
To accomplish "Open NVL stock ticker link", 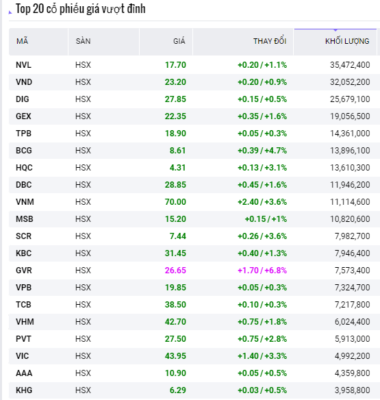I will coord(23,65).
